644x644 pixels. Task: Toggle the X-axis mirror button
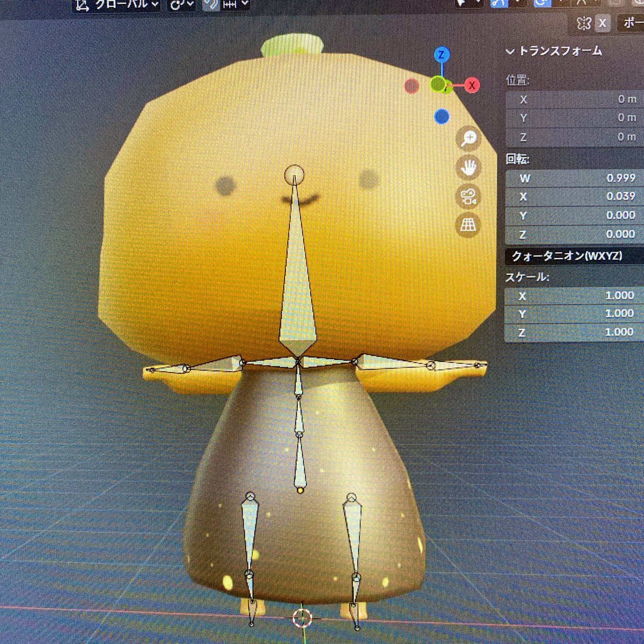[x=603, y=23]
